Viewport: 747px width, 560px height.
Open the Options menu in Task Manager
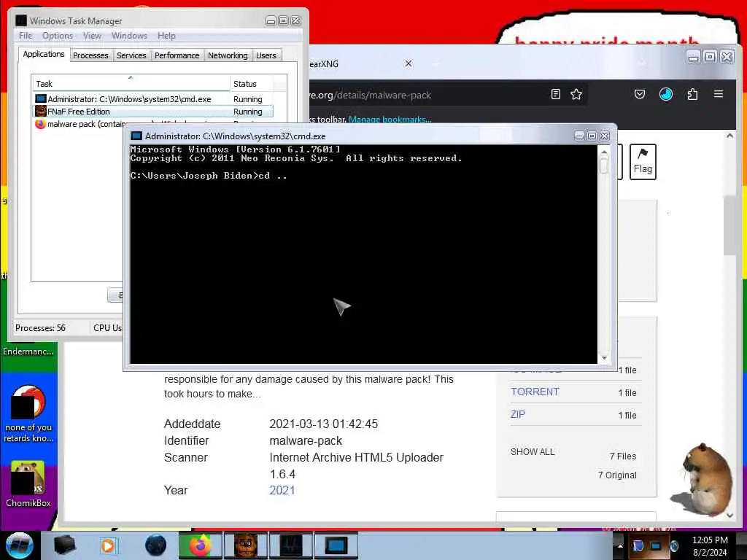click(x=58, y=36)
